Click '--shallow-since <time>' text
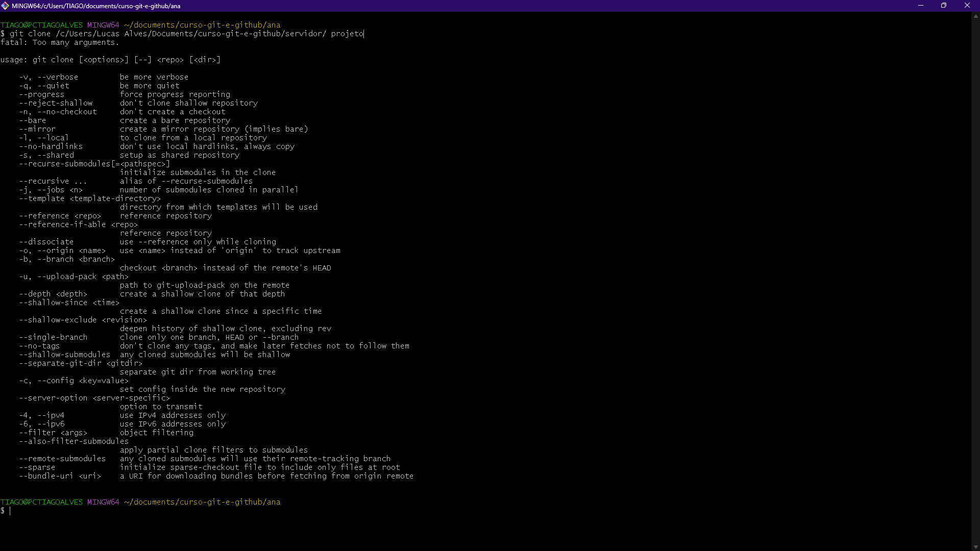Viewport: 980px width, 551px height. coord(69,303)
